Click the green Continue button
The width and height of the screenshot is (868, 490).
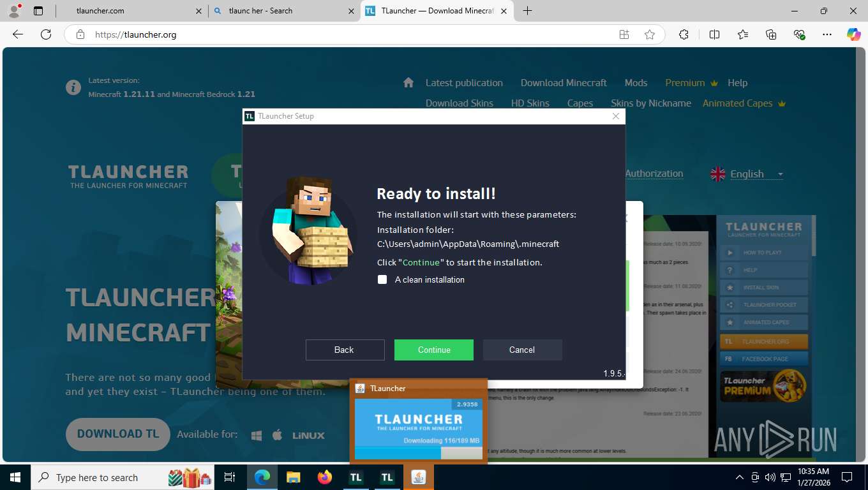coord(434,350)
